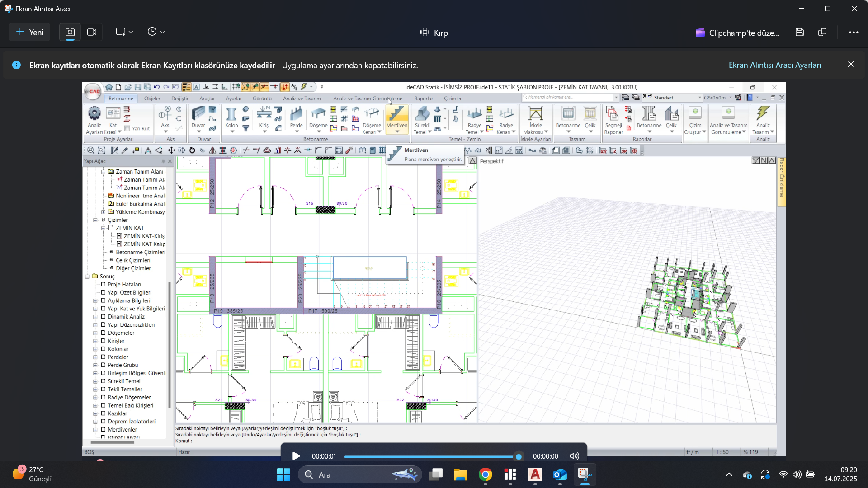Click the Kat listesi icon

coord(113,113)
